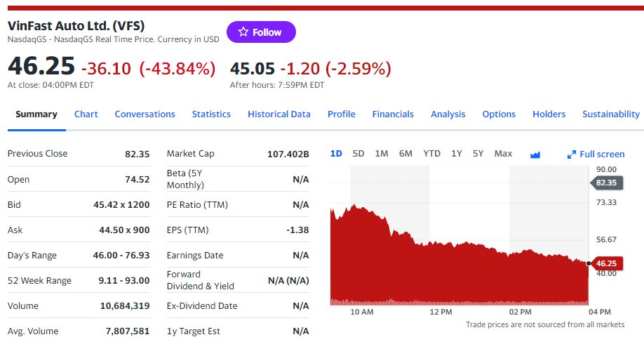Show the Options tab

(x=499, y=114)
